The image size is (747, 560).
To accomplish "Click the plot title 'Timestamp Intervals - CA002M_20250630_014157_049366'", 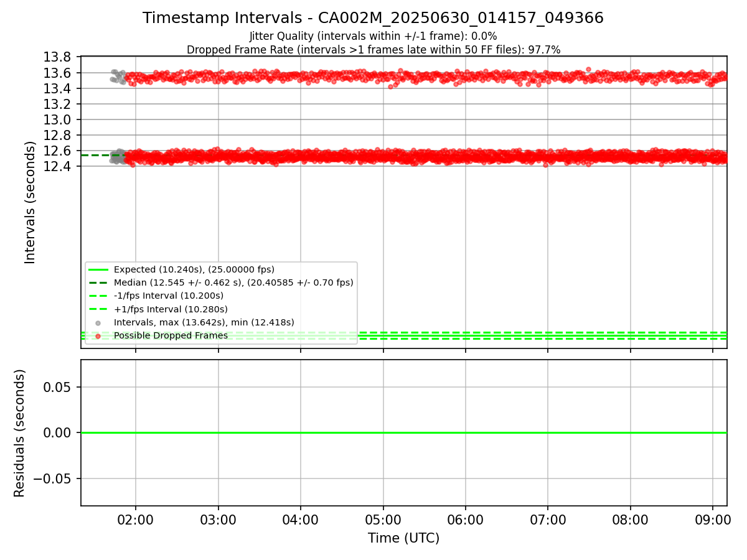I will click(x=373, y=18).
